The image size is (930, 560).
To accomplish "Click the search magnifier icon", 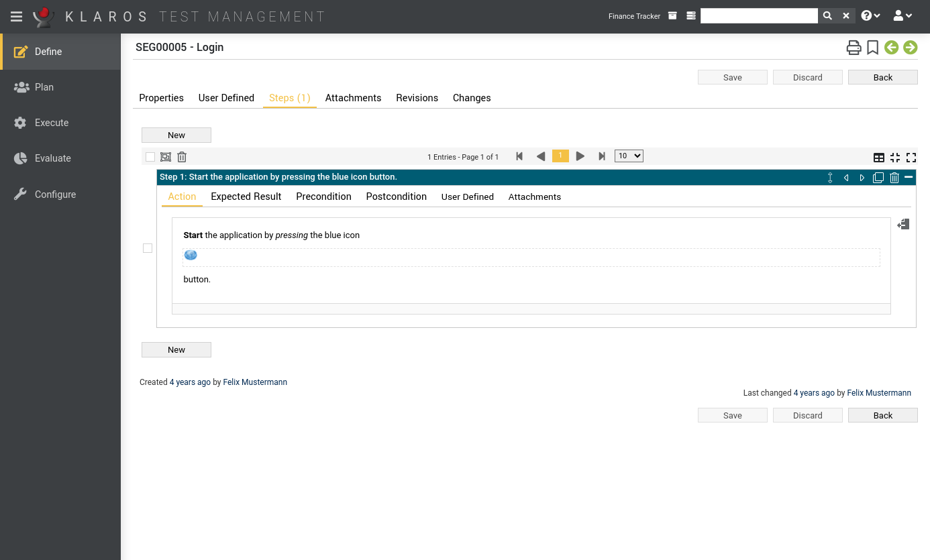I will click(827, 16).
